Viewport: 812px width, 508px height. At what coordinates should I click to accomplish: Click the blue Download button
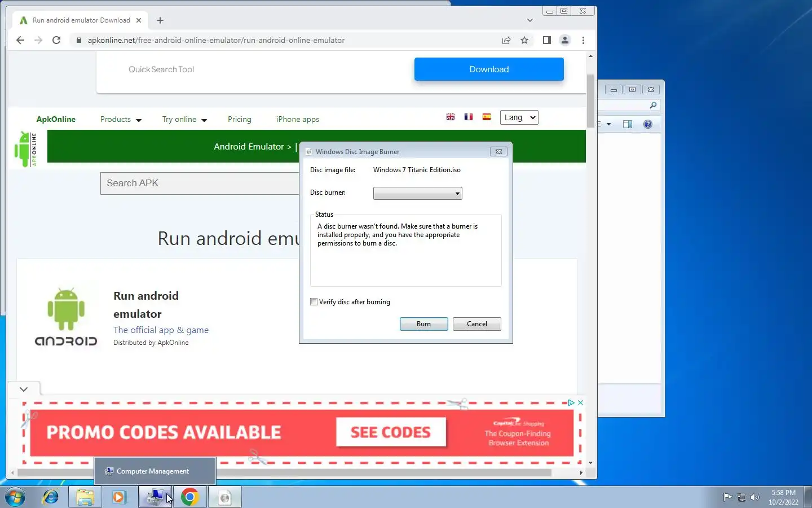click(489, 69)
